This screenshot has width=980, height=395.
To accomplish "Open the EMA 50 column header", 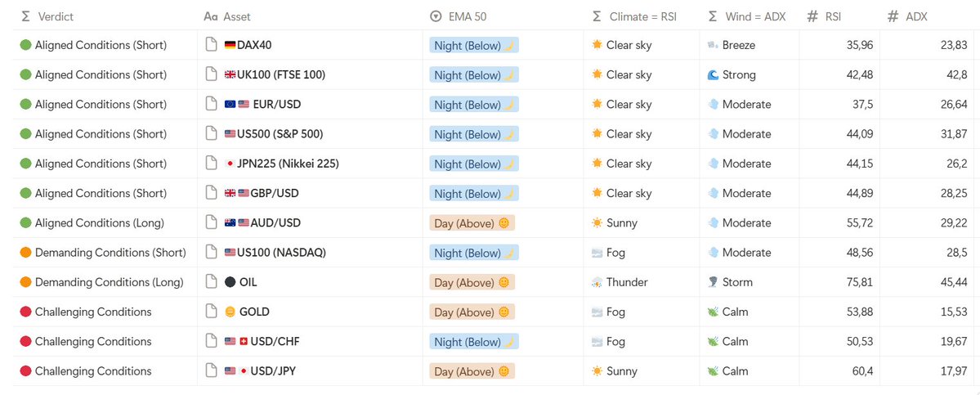I will pos(459,17).
